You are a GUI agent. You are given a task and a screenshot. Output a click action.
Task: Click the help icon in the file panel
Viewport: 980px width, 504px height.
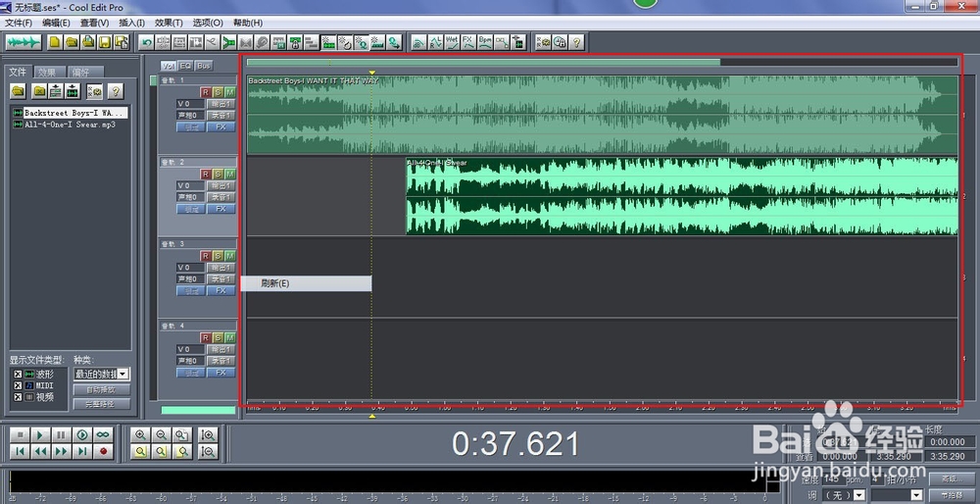point(115,91)
